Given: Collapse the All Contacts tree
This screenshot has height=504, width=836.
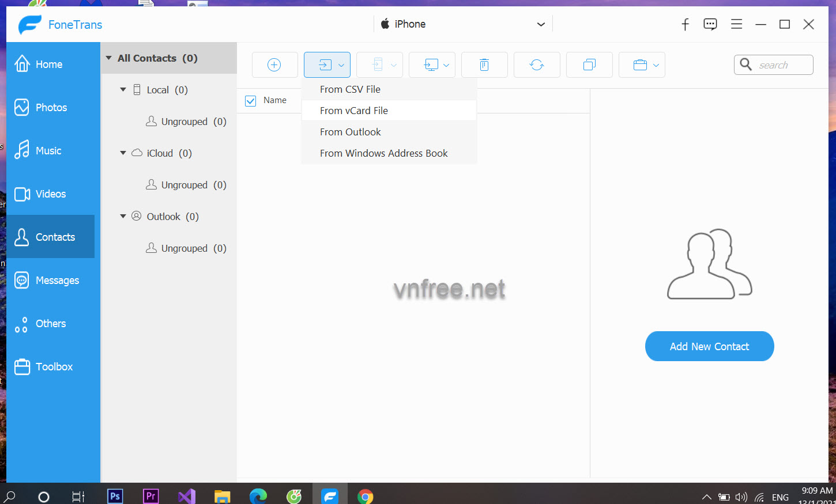Looking at the screenshot, I should point(109,58).
